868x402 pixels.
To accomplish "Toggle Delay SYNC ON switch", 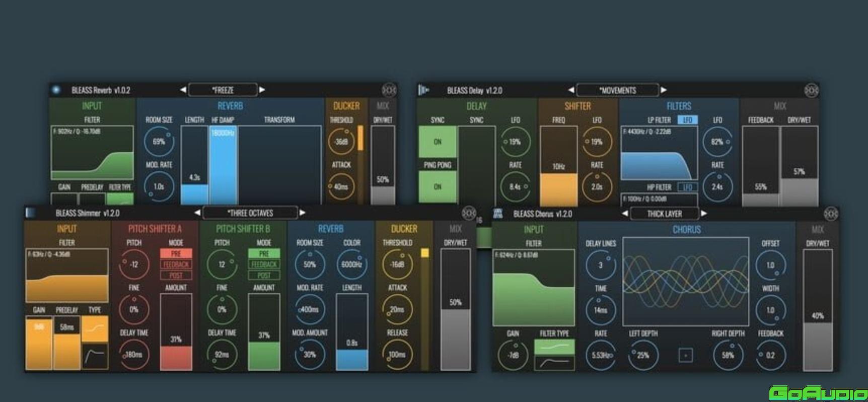I will (x=438, y=142).
